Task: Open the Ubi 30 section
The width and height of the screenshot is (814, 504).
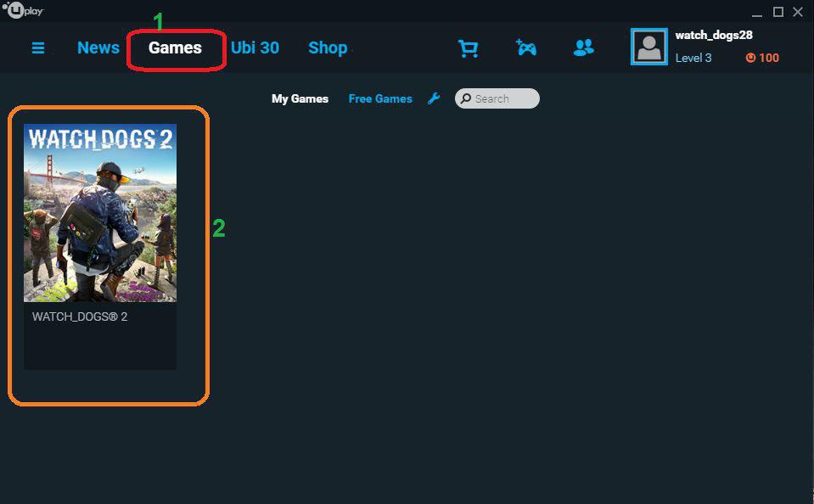Action: pyautogui.click(x=255, y=48)
